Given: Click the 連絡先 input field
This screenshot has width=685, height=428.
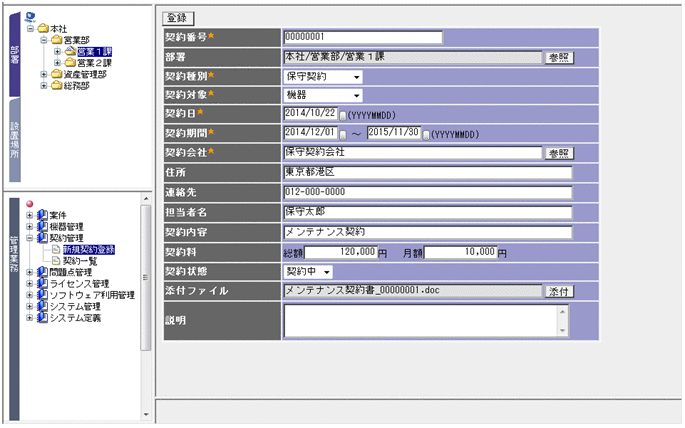Looking at the screenshot, I should (428, 192).
